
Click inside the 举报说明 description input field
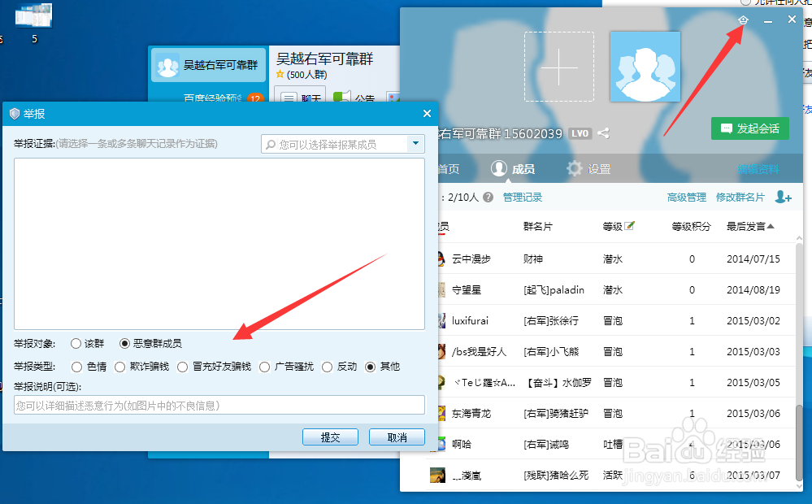coord(217,405)
